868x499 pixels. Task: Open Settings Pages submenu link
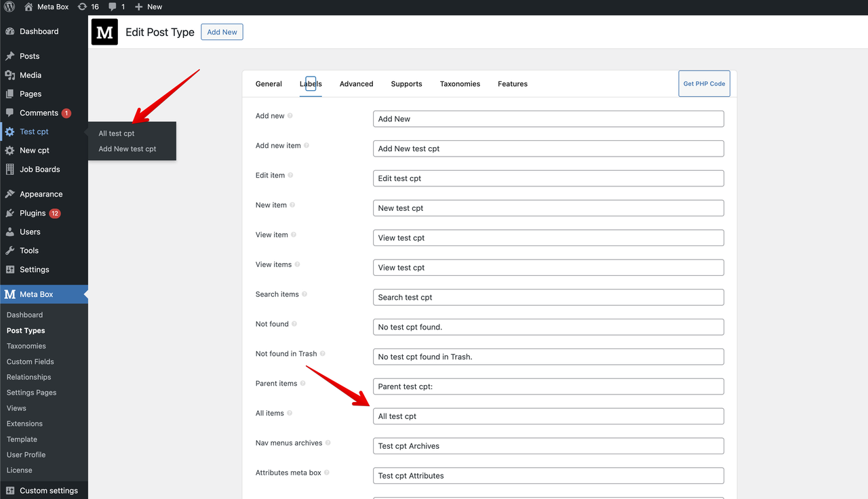[32, 393]
